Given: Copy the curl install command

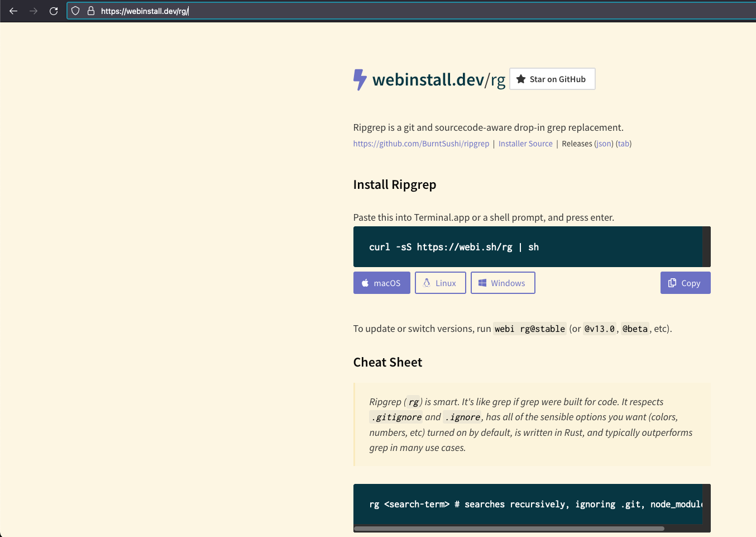Looking at the screenshot, I should pyautogui.click(x=686, y=283).
